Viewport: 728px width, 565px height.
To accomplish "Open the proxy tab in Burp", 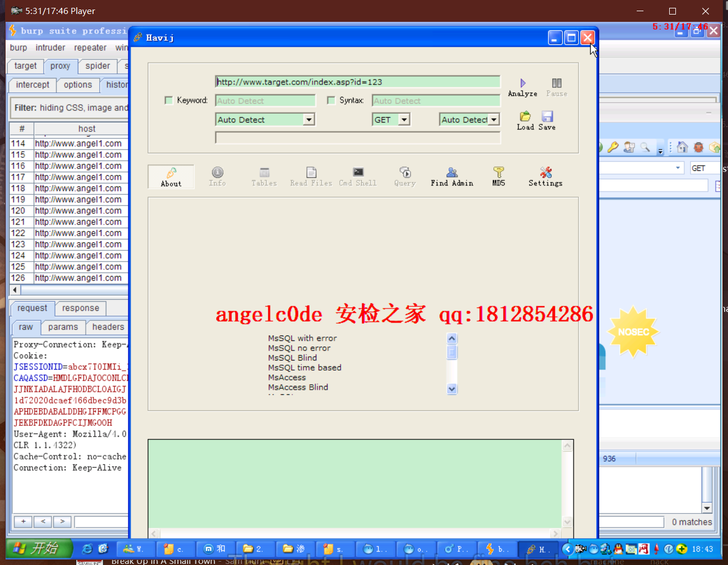I will pos(60,66).
